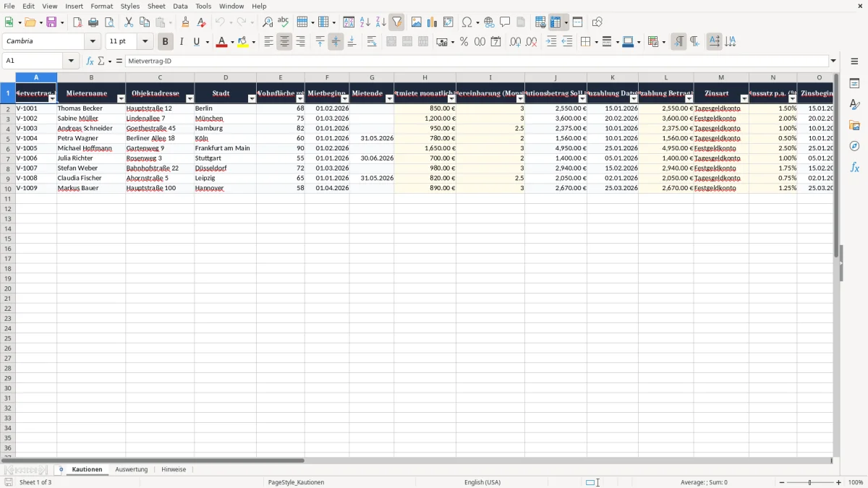Open the Select Function sigma dropdown

[109, 61]
